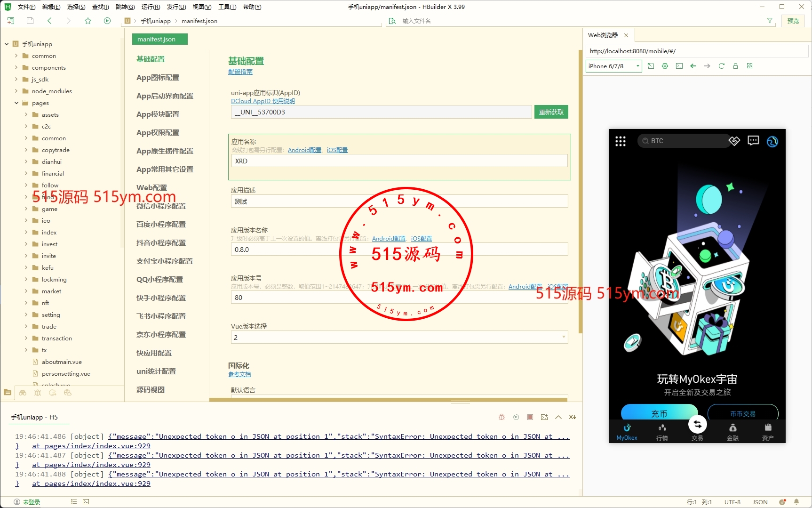
Task: Click the binoculars search icon in sidebar bottom
Action: 23,393
